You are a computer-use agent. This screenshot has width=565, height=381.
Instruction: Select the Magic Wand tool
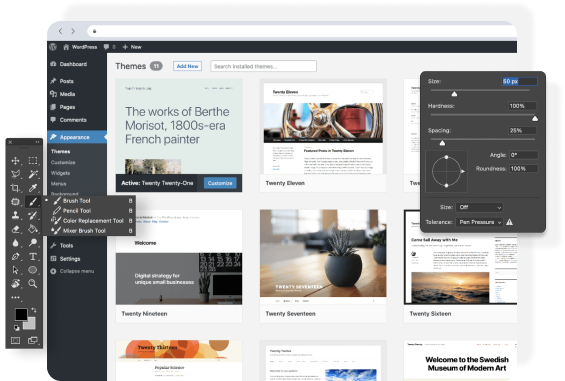tap(33, 174)
